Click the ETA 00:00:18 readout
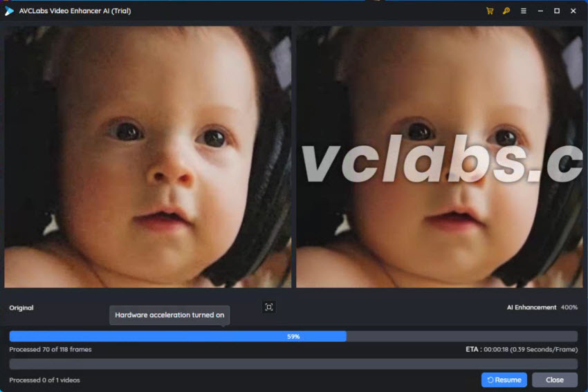Image resolution: width=588 pixels, height=392 pixels. [x=522, y=349]
